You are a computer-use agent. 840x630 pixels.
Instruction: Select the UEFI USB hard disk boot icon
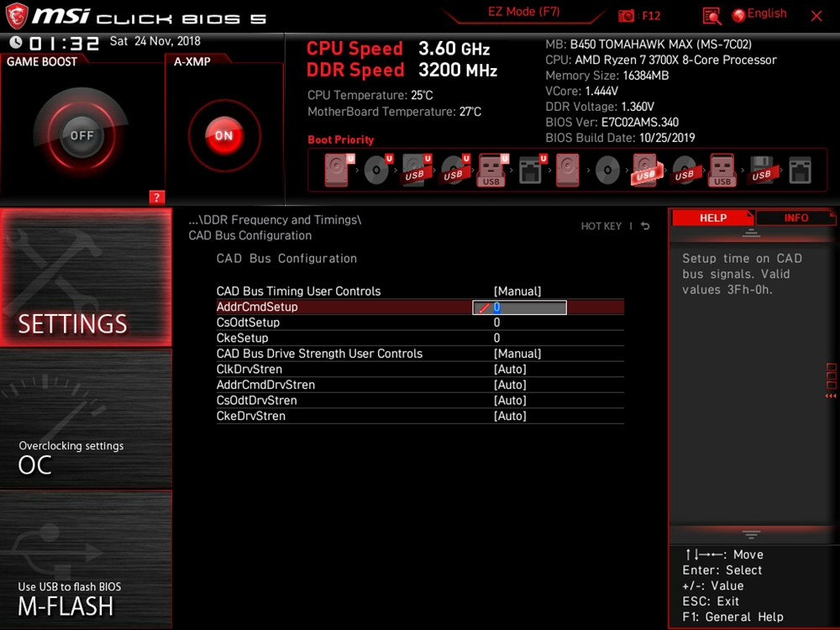tap(417, 170)
